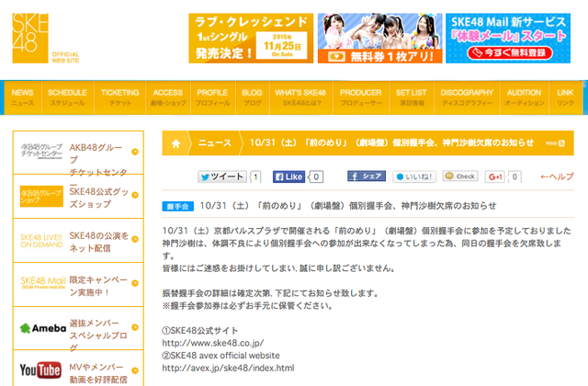
Task: Open the http://www.ske48.co.jp/ link
Action: [212, 343]
